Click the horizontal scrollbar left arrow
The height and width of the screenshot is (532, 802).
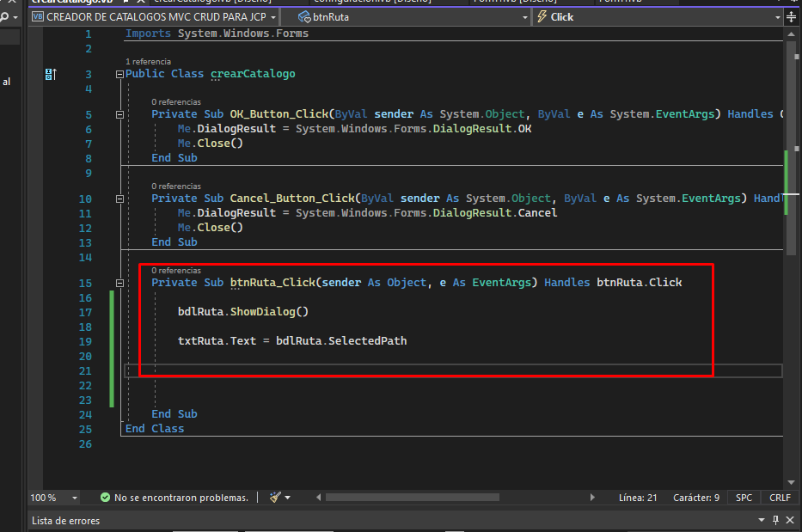point(319,498)
